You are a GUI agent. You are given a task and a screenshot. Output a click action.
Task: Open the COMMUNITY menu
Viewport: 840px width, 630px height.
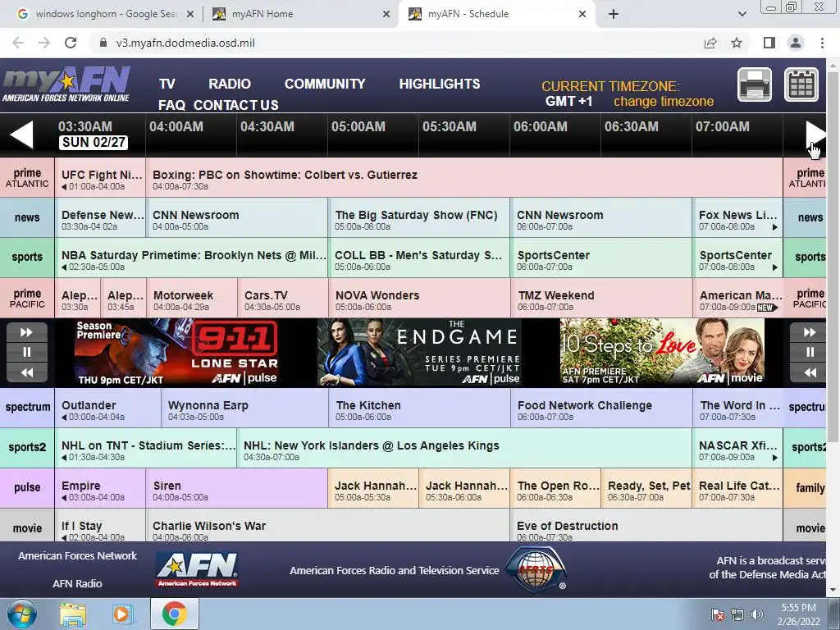point(325,84)
